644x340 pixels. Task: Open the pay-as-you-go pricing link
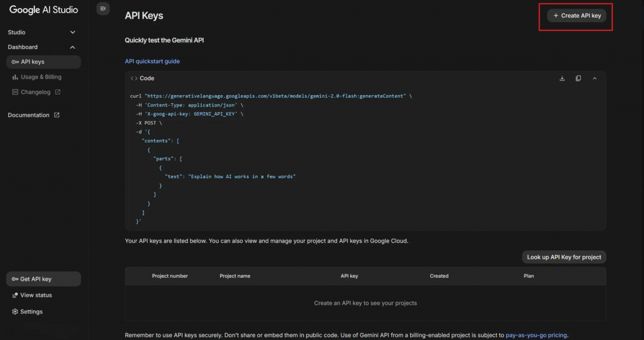536,335
